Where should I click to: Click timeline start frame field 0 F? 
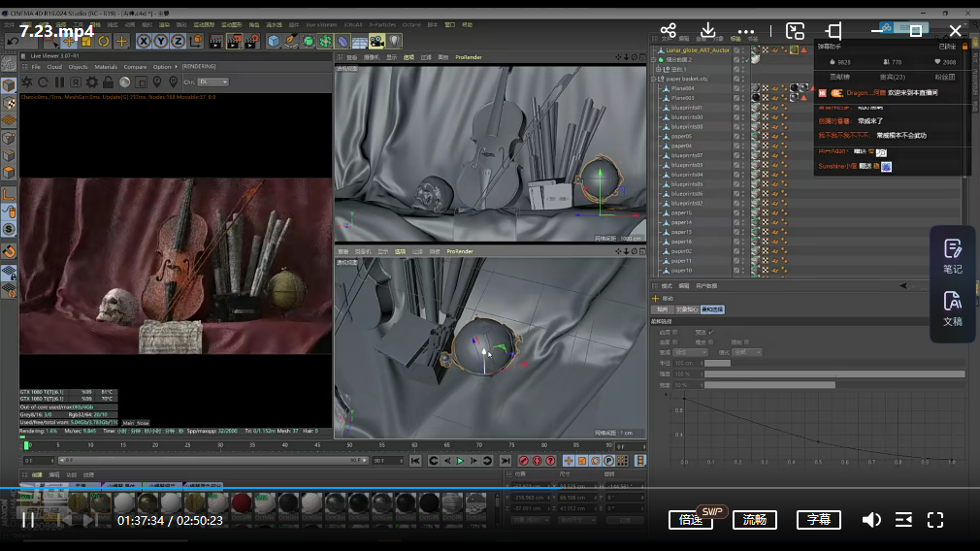point(38,461)
